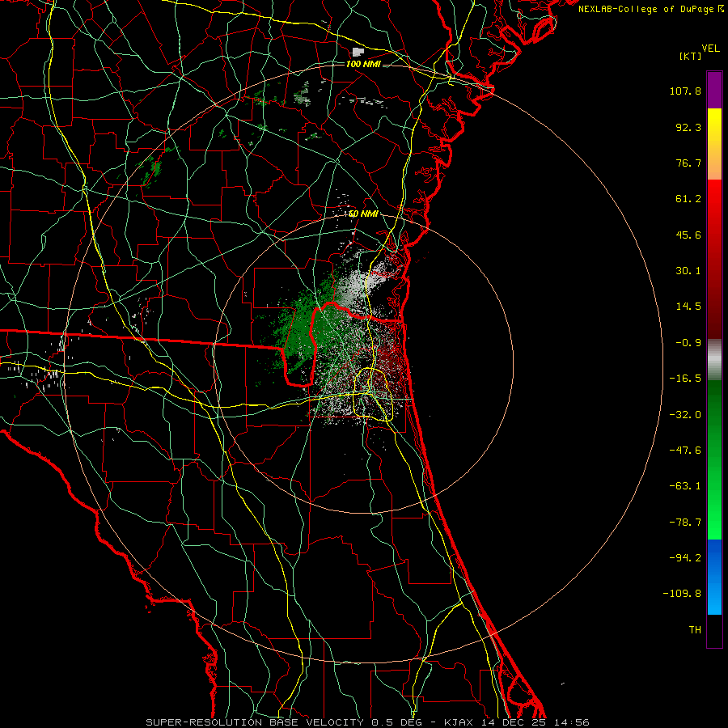Image resolution: width=728 pixels, height=728 pixels.
Task: Pick the yellow-orange segment of the color bar
Action: tap(714, 144)
